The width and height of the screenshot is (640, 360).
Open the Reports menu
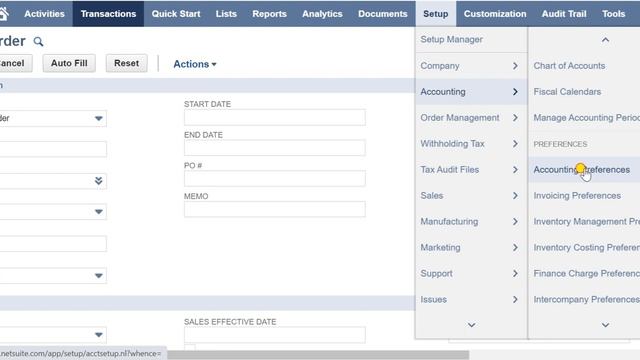coord(269,14)
